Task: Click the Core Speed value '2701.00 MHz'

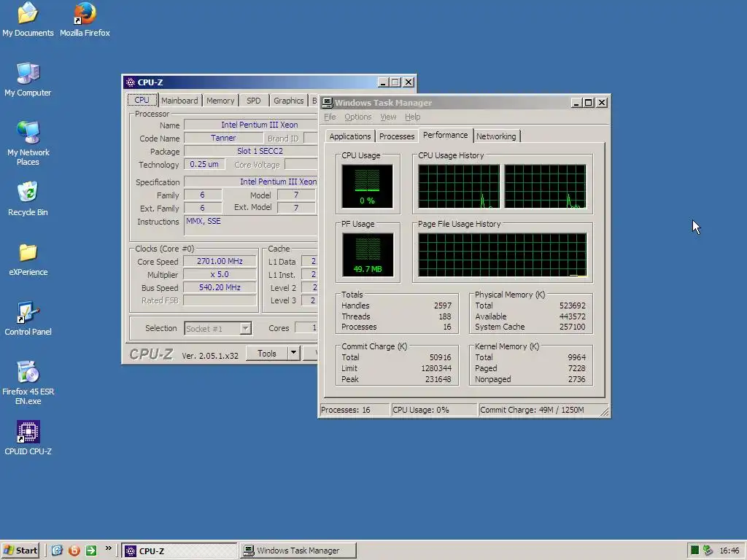Action: coord(220,261)
